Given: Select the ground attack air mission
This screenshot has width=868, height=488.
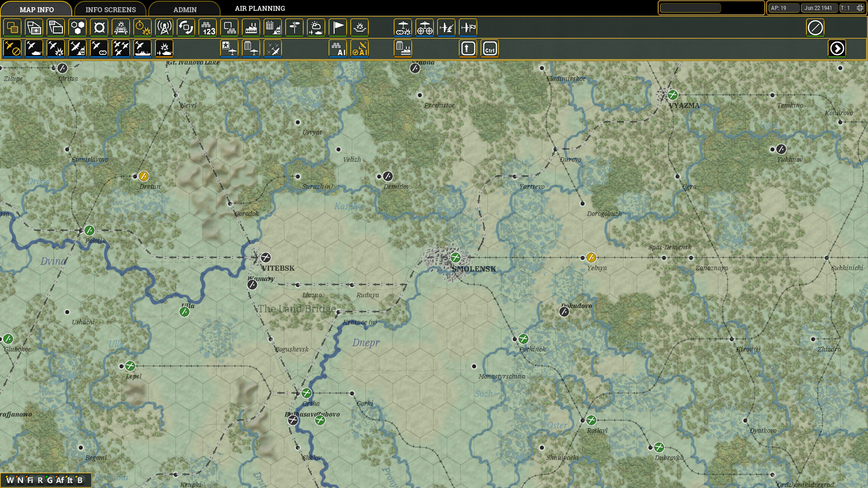Looking at the screenshot, I should point(56,48).
